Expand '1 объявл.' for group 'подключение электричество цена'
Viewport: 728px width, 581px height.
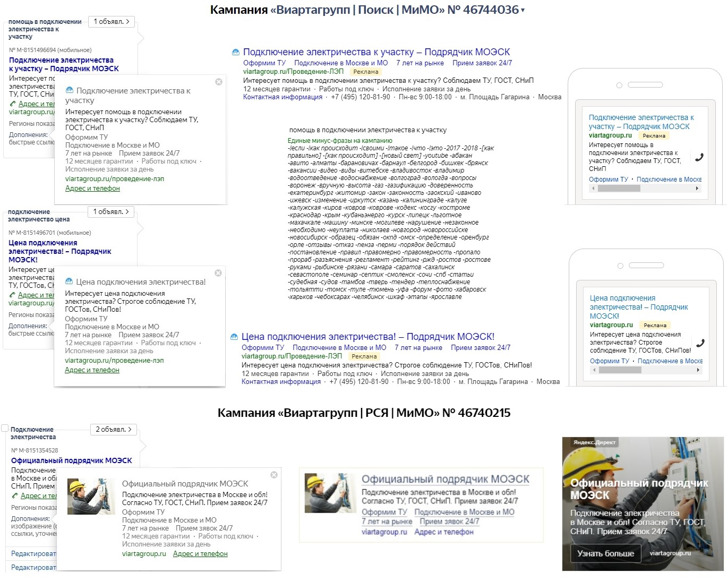point(110,212)
